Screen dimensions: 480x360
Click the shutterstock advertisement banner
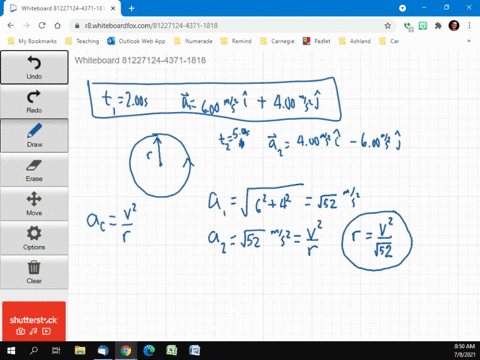coord(34,321)
